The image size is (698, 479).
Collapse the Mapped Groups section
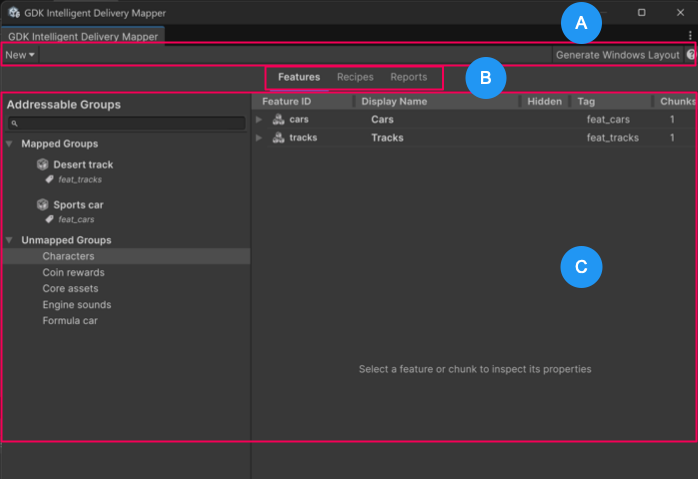coord(9,144)
